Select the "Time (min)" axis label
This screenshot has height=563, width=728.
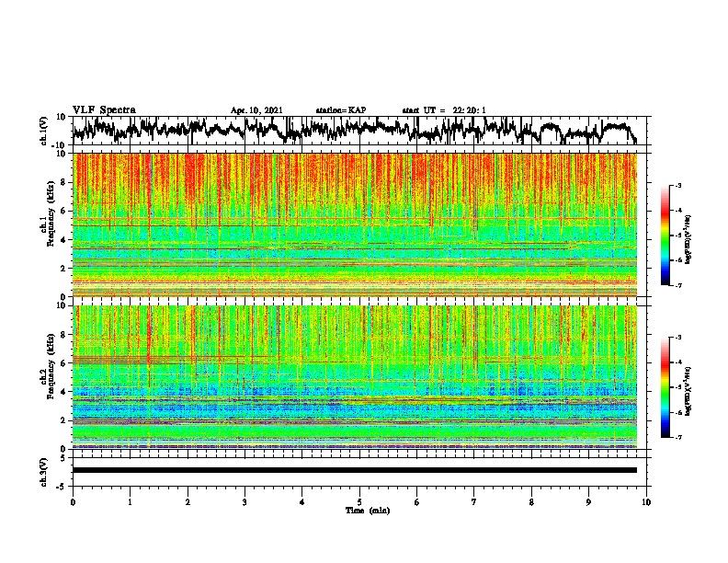tap(368, 511)
